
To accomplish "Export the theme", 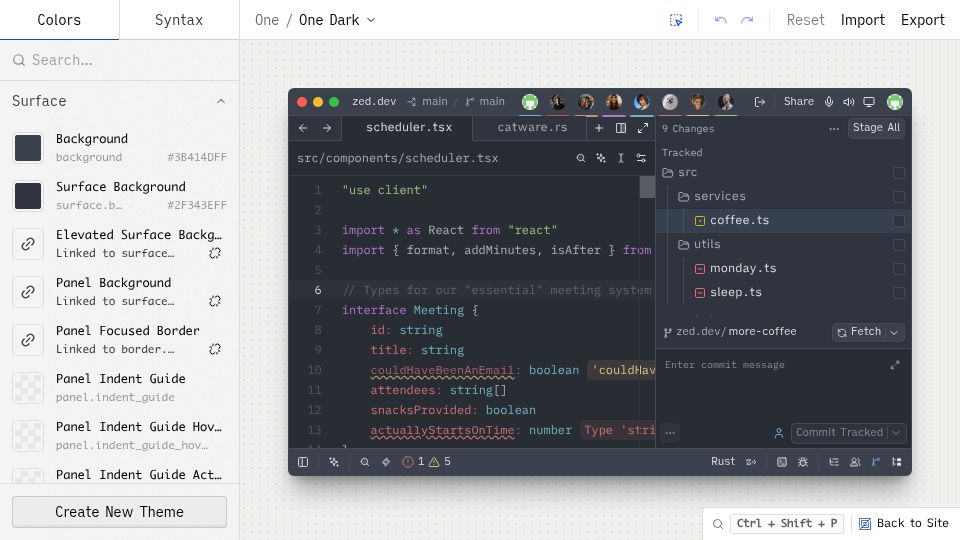I will pos(923,20).
